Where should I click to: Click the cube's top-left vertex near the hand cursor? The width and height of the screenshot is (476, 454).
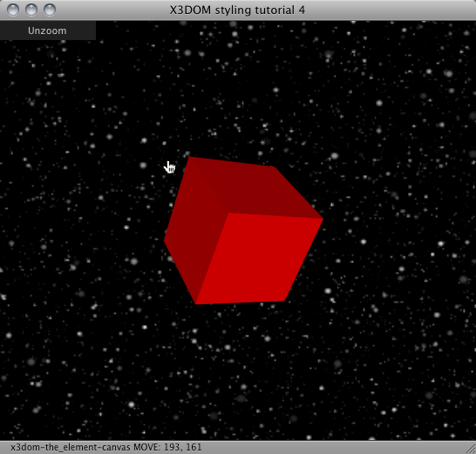pyautogui.click(x=189, y=157)
